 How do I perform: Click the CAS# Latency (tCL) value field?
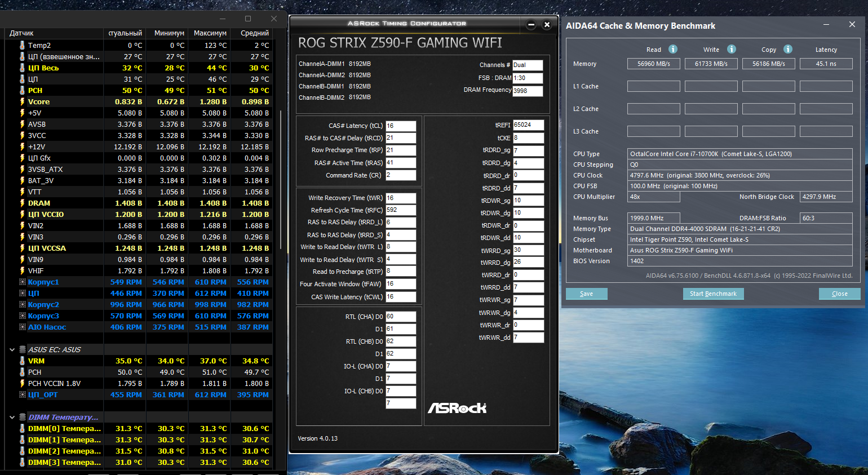coord(401,126)
